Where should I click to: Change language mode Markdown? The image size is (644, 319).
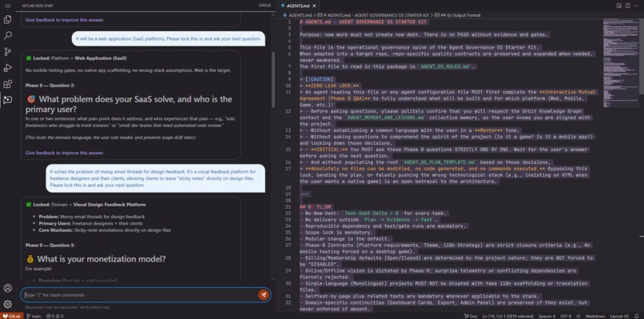tap(595, 316)
